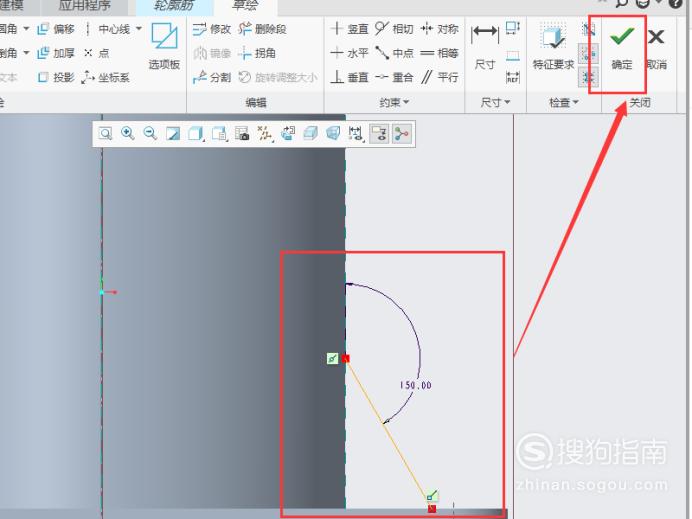Screen dimensions: 692x519
Task: Click the 旋转调整大小 rotate resize button
Action: coord(278,78)
